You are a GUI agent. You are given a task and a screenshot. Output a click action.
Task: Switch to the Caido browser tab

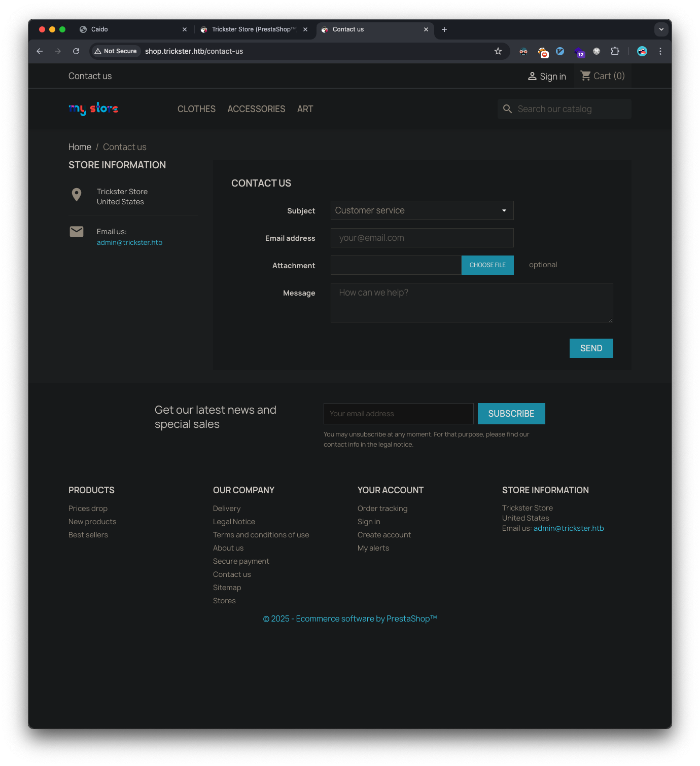coord(132,29)
